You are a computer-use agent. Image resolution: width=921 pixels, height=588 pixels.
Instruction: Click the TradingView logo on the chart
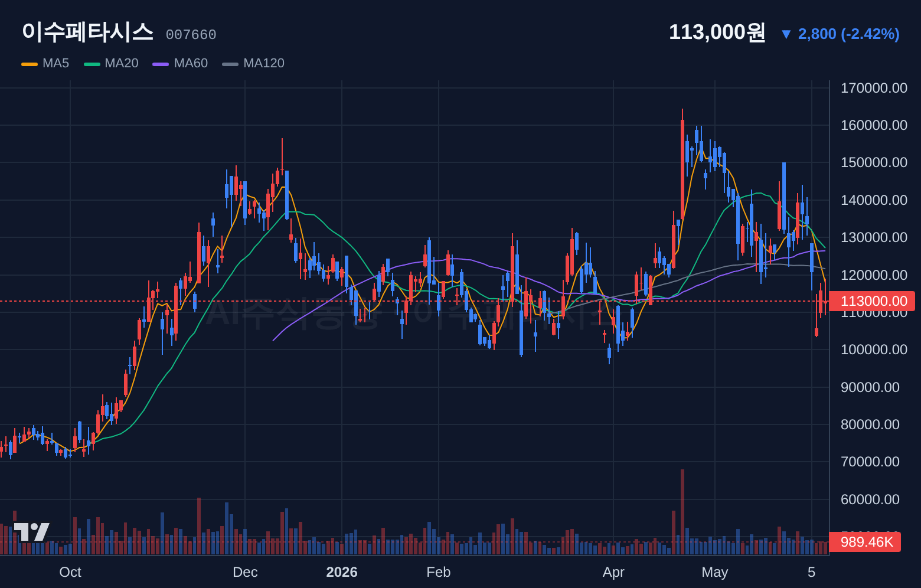pyautogui.click(x=32, y=532)
